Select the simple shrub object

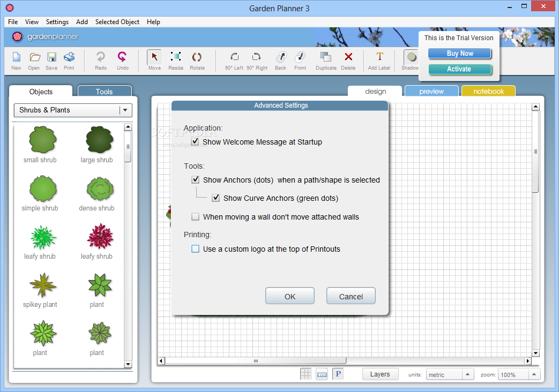pyautogui.click(x=43, y=189)
